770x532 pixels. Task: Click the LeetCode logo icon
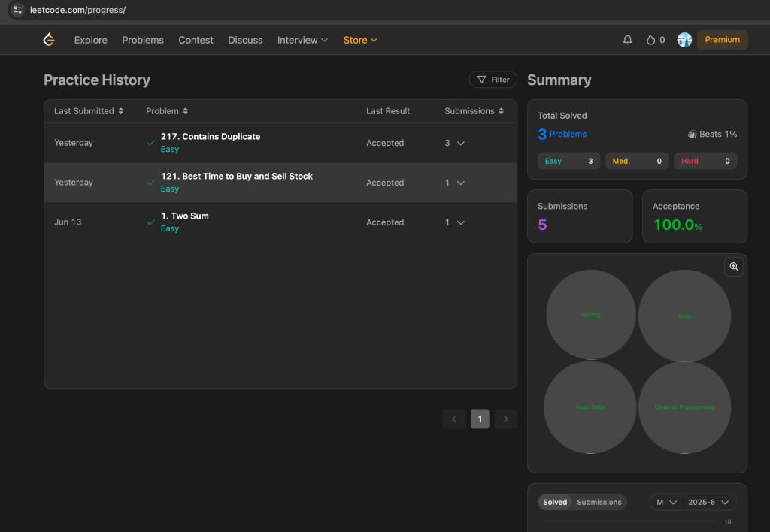tap(49, 40)
